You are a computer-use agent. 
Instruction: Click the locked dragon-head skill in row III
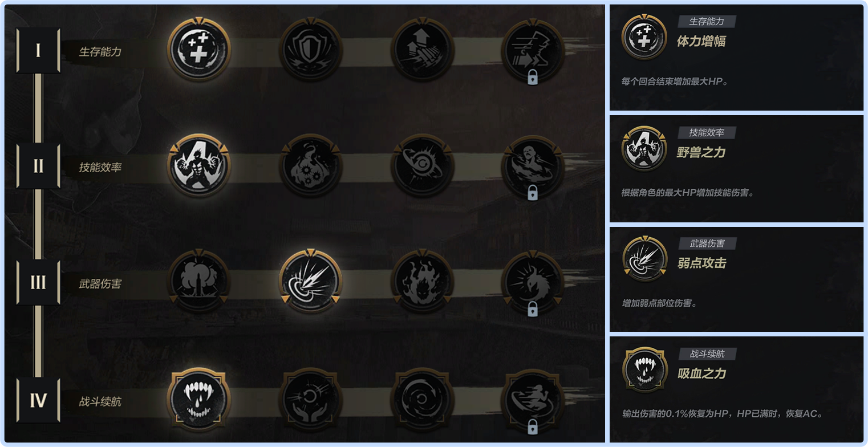pyautogui.click(x=533, y=283)
